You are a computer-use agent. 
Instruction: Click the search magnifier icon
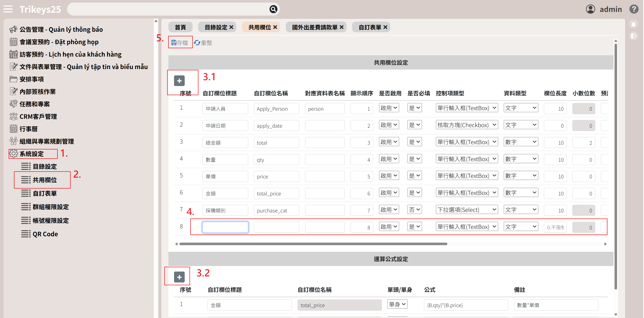point(273,9)
